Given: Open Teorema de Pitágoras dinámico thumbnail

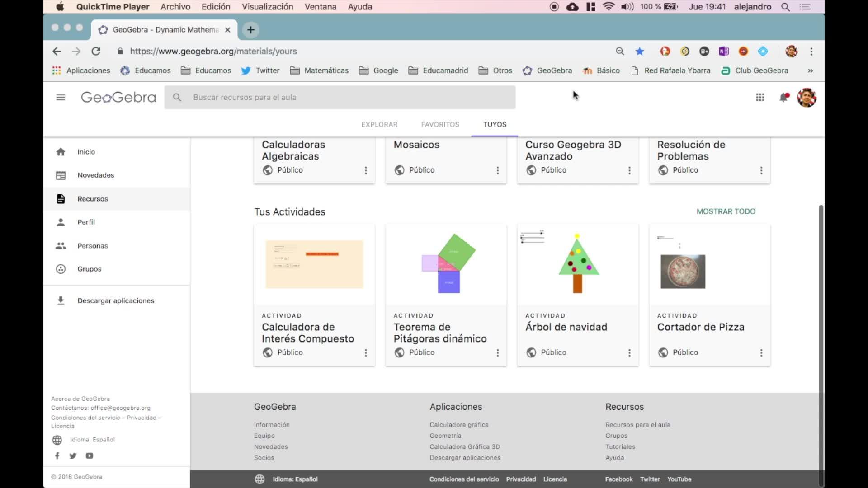Looking at the screenshot, I should tap(446, 264).
